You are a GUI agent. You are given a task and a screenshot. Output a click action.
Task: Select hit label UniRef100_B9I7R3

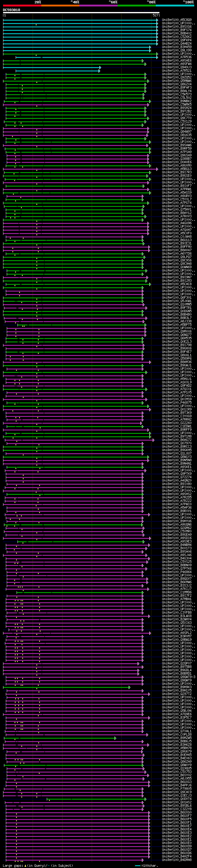point(177,172)
